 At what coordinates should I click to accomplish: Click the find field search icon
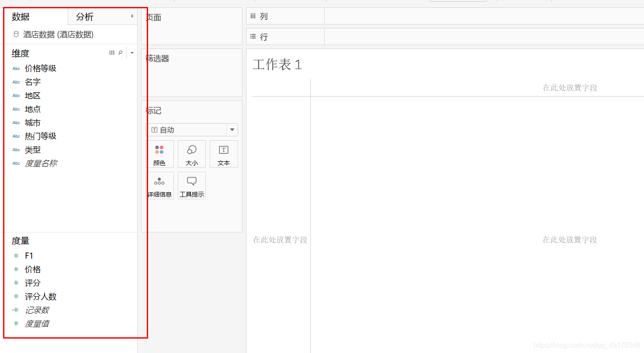click(x=121, y=53)
